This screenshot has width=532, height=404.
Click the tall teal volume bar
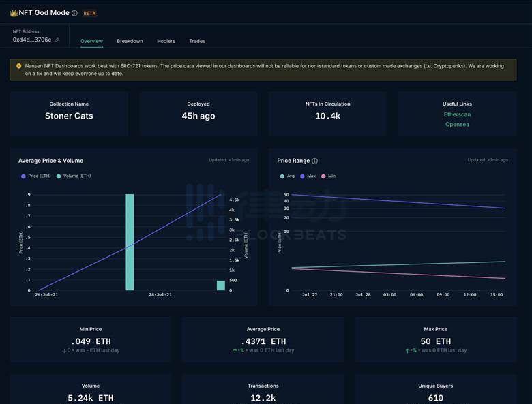pyautogui.click(x=130, y=243)
